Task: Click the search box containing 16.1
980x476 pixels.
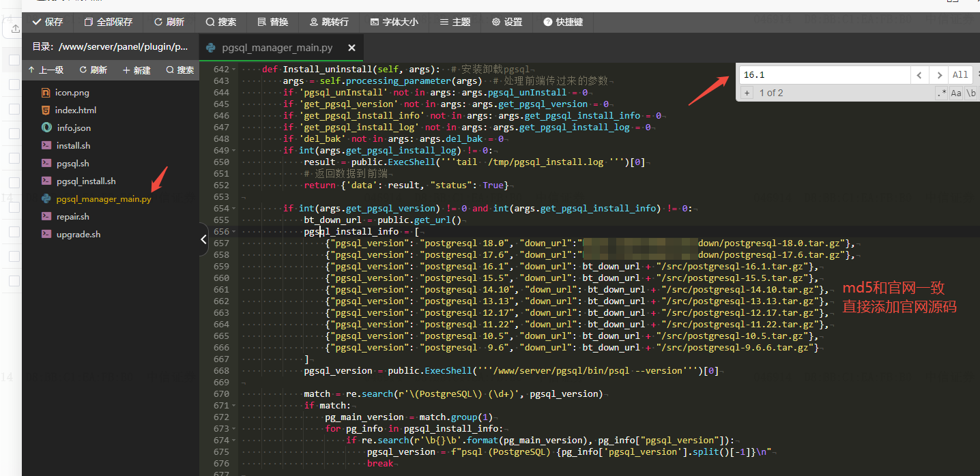Action: (x=824, y=75)
